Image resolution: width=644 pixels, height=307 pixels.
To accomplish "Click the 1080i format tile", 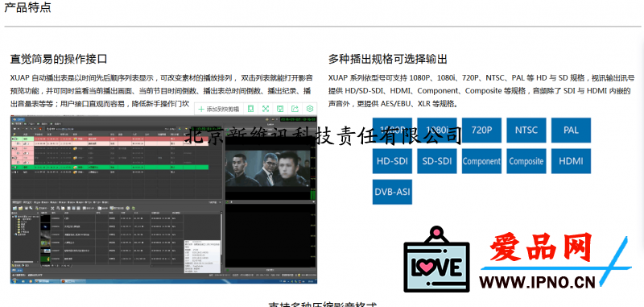I will 437,131.
